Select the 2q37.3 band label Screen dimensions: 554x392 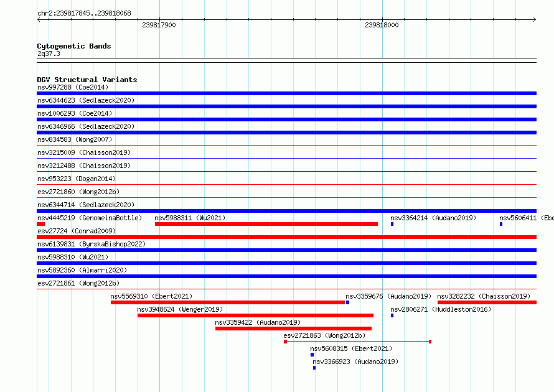point(49,54)
